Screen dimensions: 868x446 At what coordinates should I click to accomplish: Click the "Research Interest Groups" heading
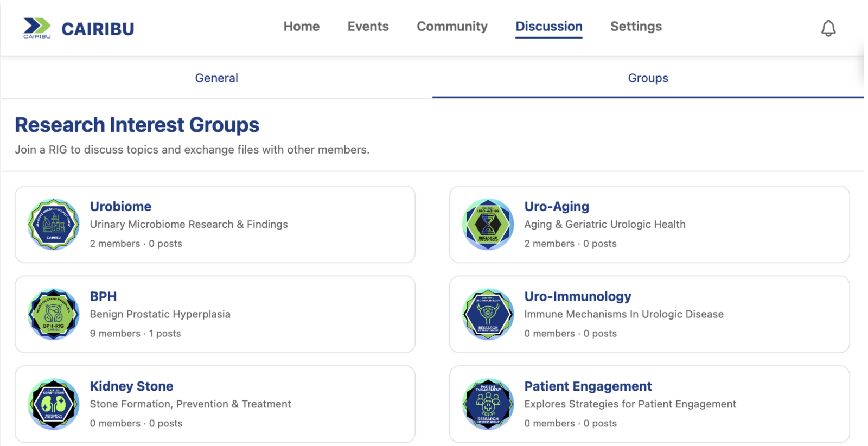[x=137, y=125]
